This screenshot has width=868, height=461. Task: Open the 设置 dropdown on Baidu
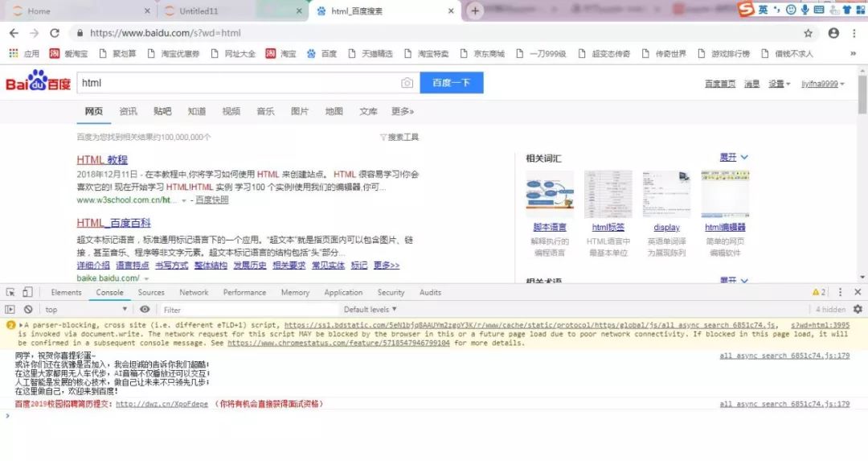(x=779, y=84)
